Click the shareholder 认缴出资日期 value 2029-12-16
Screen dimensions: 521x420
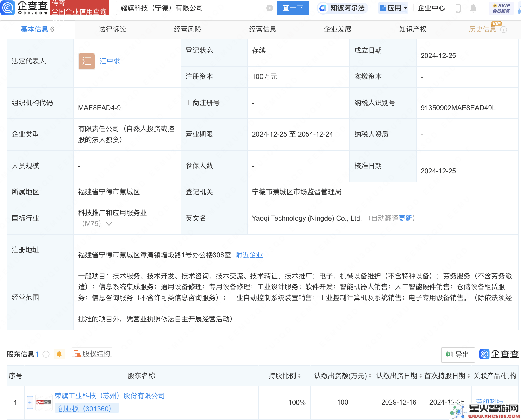coord(399,402)
